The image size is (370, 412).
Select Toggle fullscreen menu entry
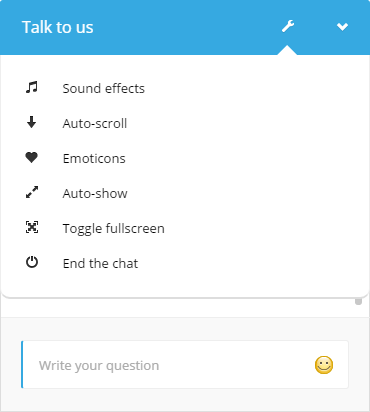point(185,228)
